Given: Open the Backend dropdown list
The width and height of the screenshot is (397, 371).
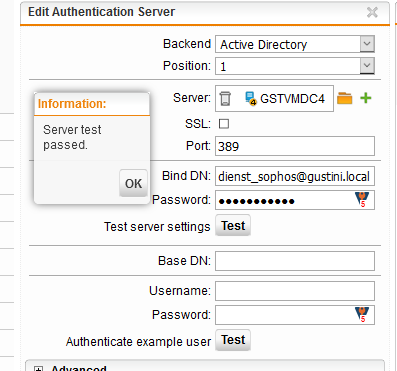Looking at the screenshot, I should (x=367, y=44).
